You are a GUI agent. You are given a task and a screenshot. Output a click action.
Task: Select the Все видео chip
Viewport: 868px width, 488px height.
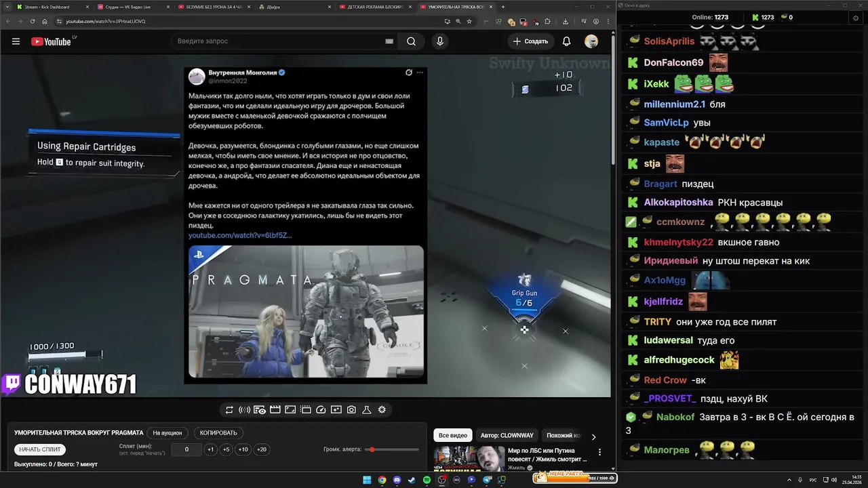coord(452,435)
